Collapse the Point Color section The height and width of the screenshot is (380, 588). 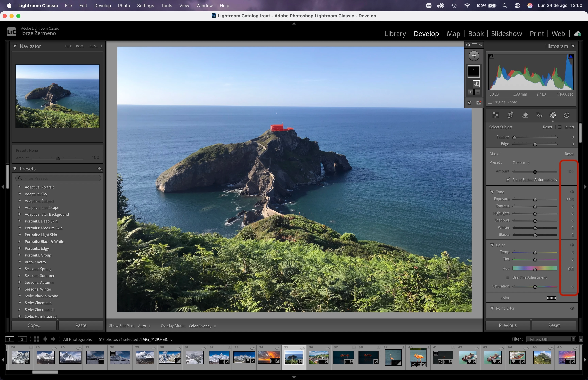tap(492, 308)
